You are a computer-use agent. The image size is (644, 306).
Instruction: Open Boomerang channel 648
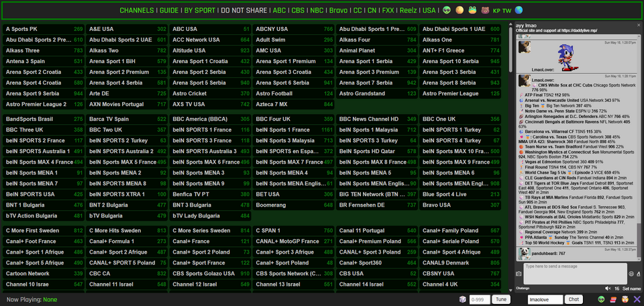294,205
